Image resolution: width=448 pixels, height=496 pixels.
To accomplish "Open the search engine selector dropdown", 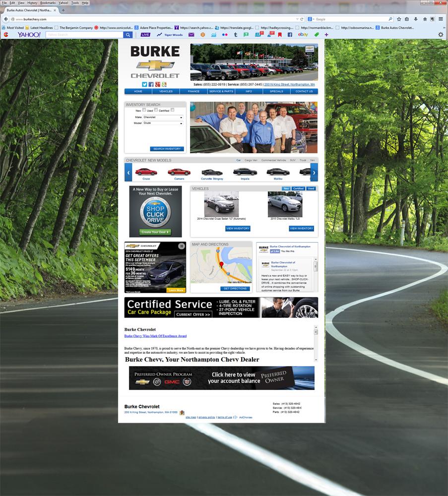I will (311, 19).
